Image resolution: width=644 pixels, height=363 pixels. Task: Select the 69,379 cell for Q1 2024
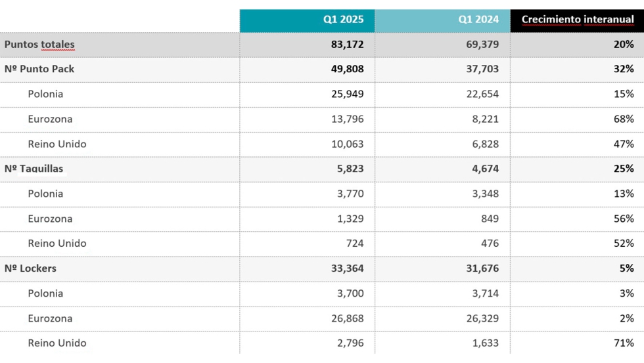tap(482, 45)
